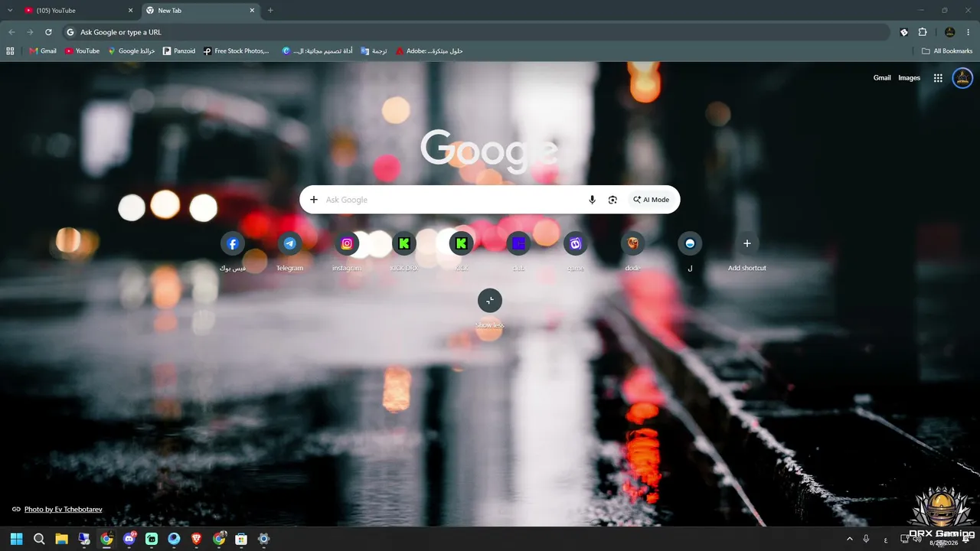Close the New Tab tab
The width and height of the screenshot is (980, 551).
tap(252, 11)
